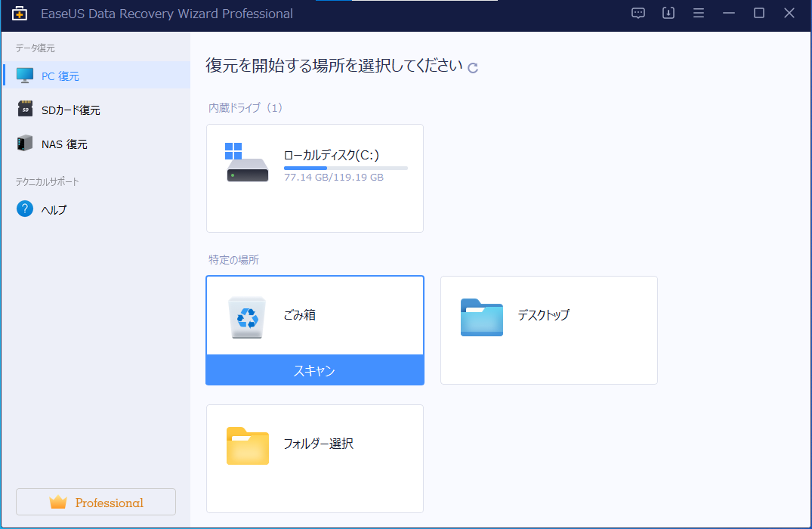Refresh drive list with the reload icon
The image size is (812, 529).
pos(472,68)
